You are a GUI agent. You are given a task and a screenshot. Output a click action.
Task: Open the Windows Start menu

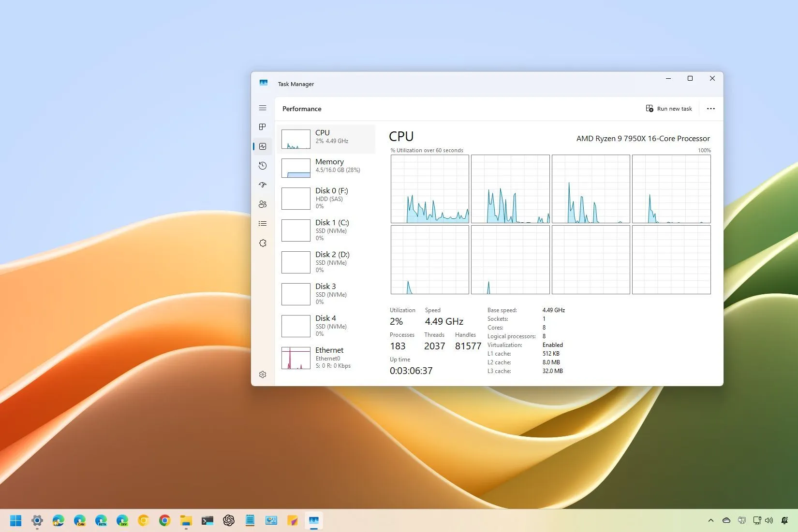[16, 520]
